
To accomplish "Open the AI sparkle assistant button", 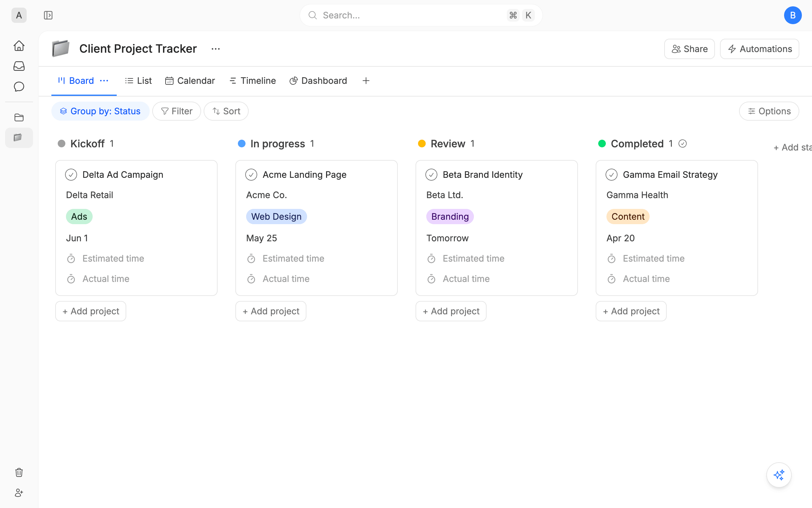I will coord(779,475).
